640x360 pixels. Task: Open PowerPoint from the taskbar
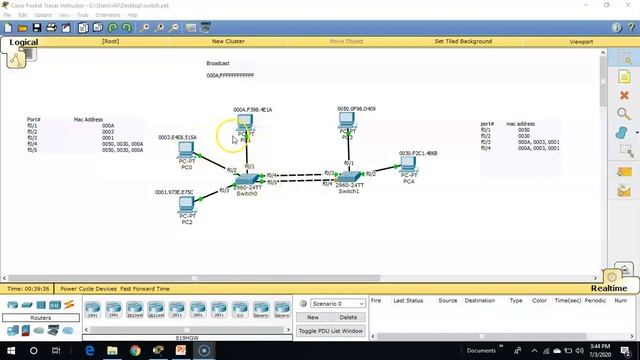coord(181,351)
